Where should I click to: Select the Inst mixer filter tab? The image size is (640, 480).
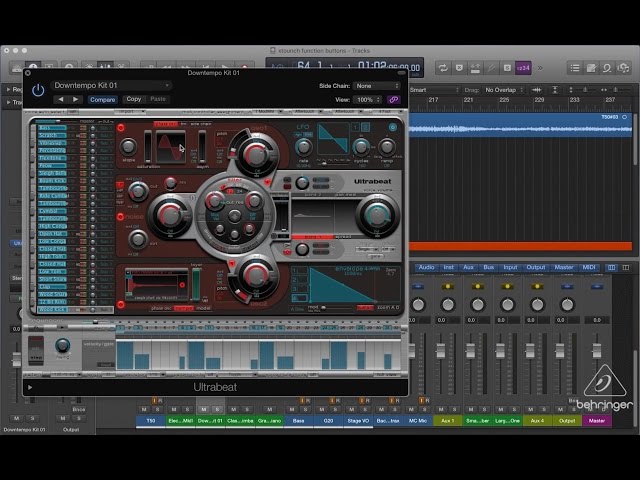pyautogui.click(x=448, y=267)
